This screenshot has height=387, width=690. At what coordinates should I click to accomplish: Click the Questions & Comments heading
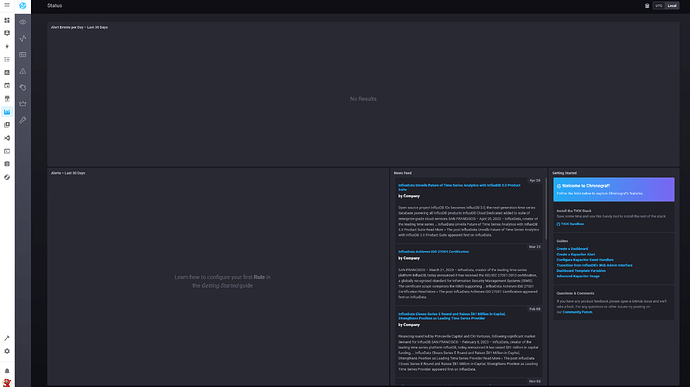pos(575,293)
